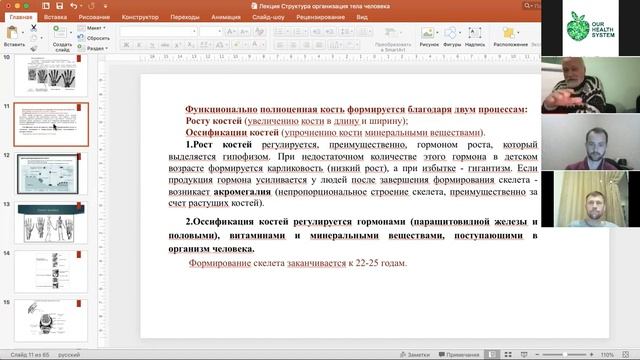
Task: Click the zoom in plus icon
Action: 592,355
